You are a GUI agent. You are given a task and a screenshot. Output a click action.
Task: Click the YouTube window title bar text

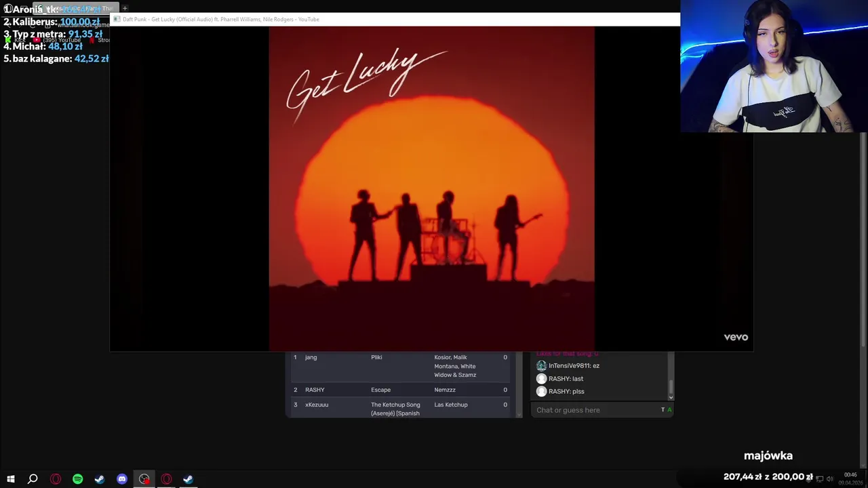point(220,19)
